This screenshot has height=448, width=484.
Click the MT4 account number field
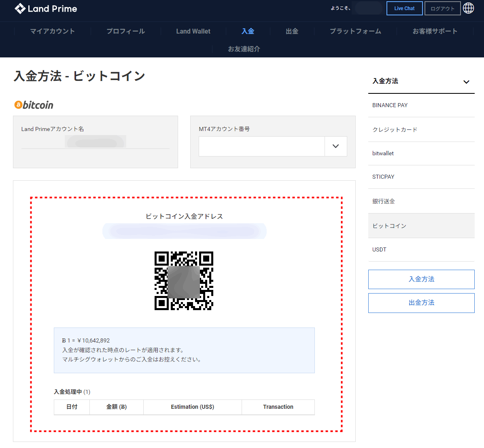[262, 146]
